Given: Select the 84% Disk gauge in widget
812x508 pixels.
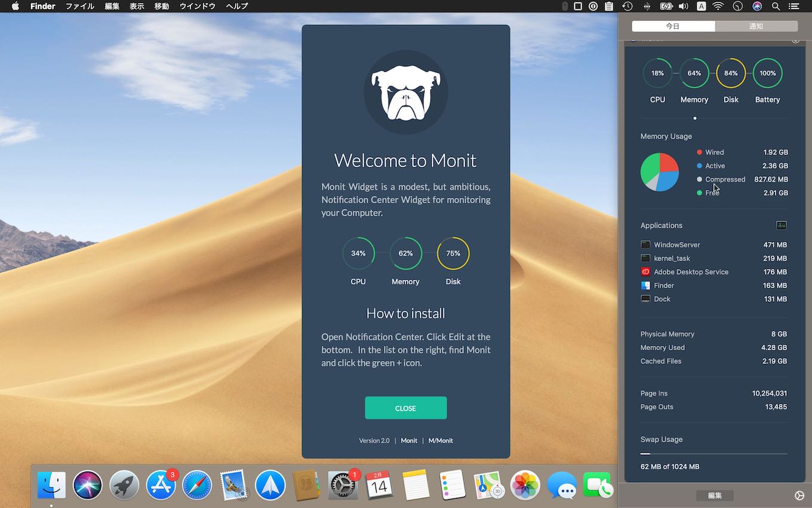Looking at the screenshot, I should (x=731, y=74).
